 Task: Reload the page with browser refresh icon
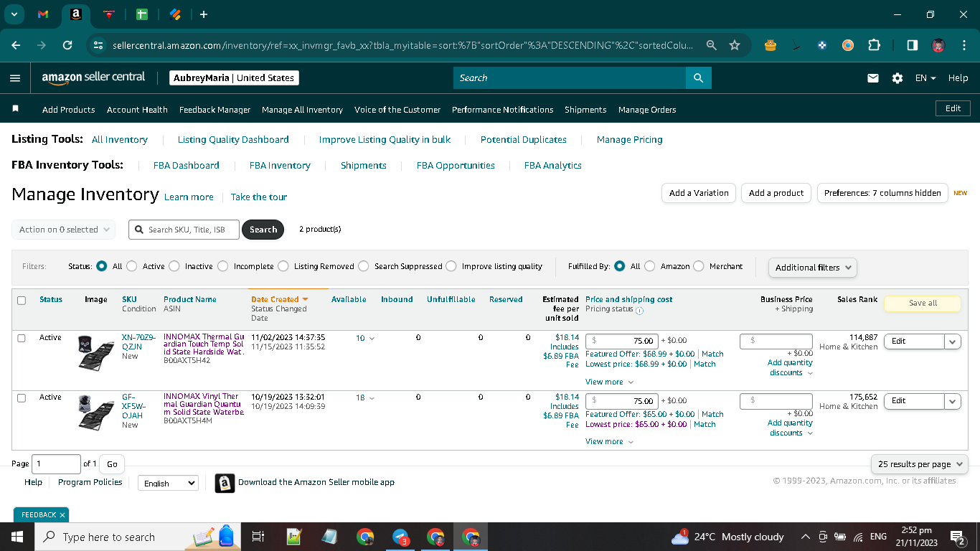point(67,45)
